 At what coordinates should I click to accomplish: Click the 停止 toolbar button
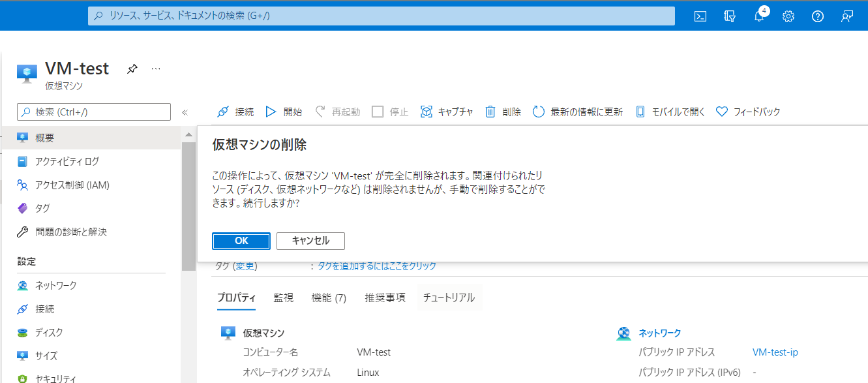(390, 112)
